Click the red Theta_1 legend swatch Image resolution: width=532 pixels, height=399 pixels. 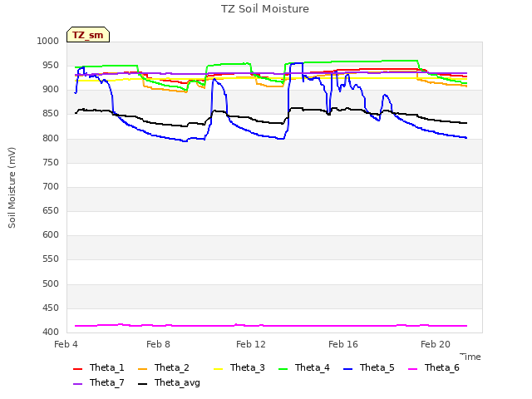(77, 369)
